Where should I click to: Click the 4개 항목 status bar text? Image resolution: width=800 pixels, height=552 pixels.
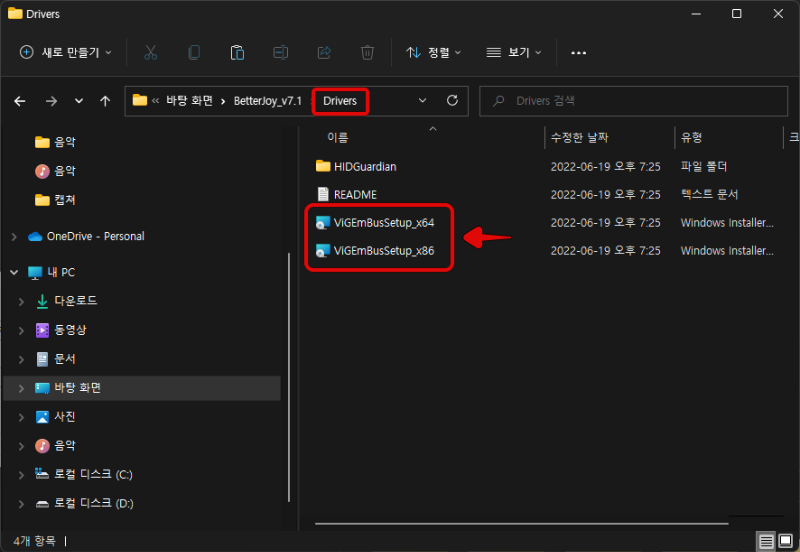35,541
